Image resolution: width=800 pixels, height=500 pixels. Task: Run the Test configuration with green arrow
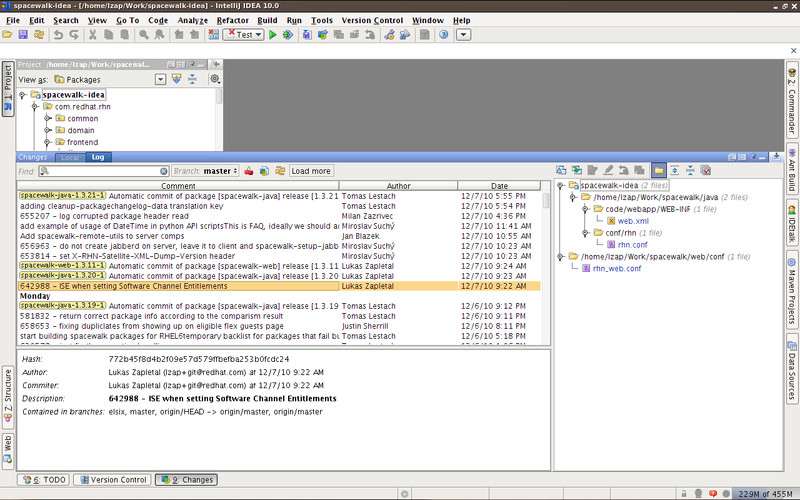(273, 35)
